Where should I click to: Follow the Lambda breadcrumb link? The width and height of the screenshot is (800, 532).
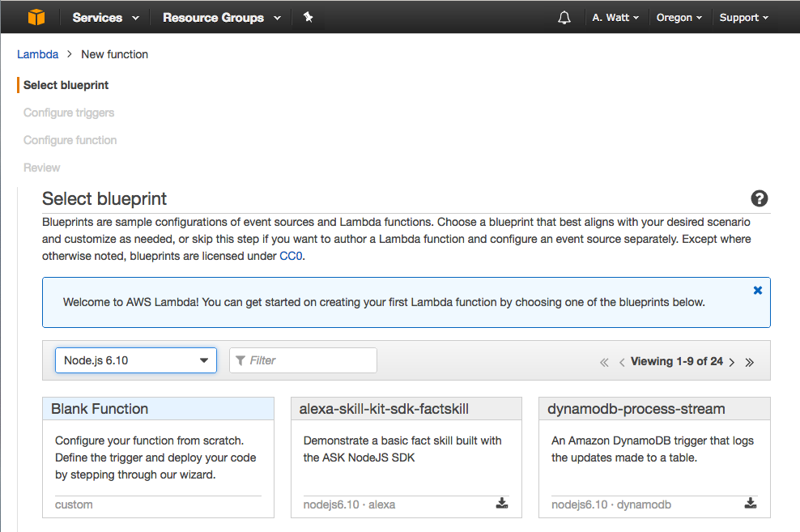(37, 54)
